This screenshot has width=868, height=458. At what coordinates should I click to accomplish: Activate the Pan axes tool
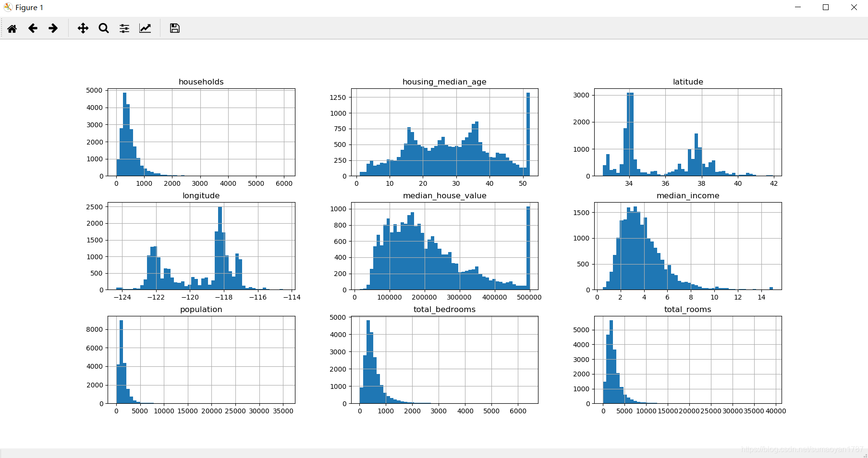pos(83,28)
